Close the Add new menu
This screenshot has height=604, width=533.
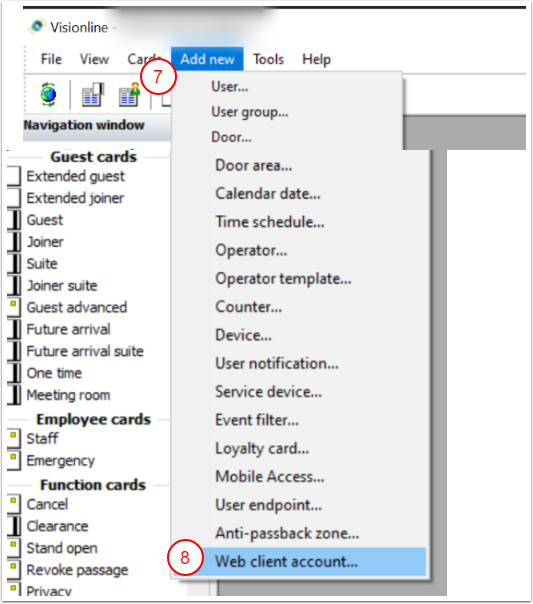[207, 59]
